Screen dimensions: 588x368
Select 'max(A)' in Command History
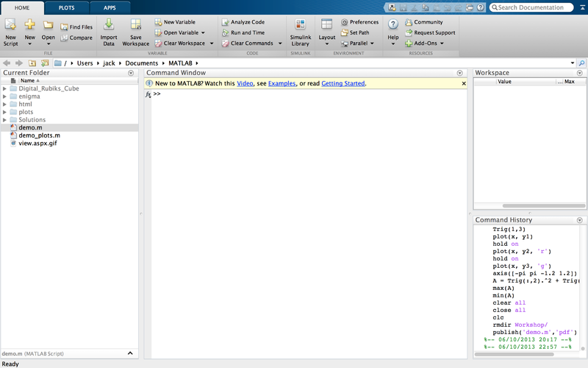503,289
